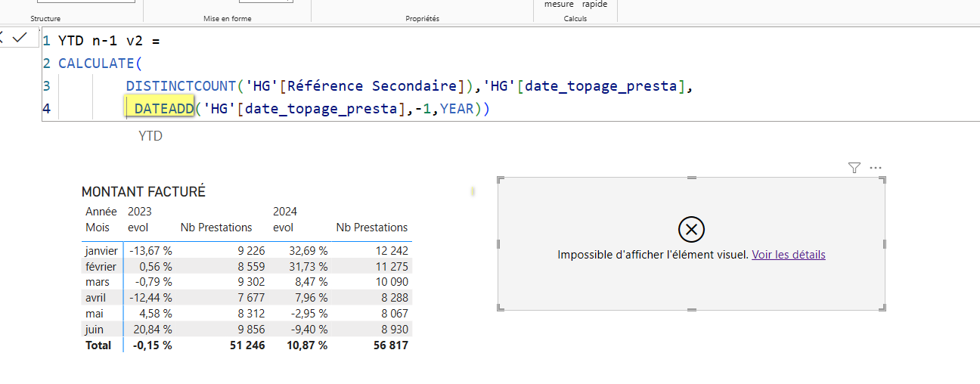Click the highlighted DATEADD function in the formula
The width and height of the screenshot is (980, 384).
(x=164, y=108)
